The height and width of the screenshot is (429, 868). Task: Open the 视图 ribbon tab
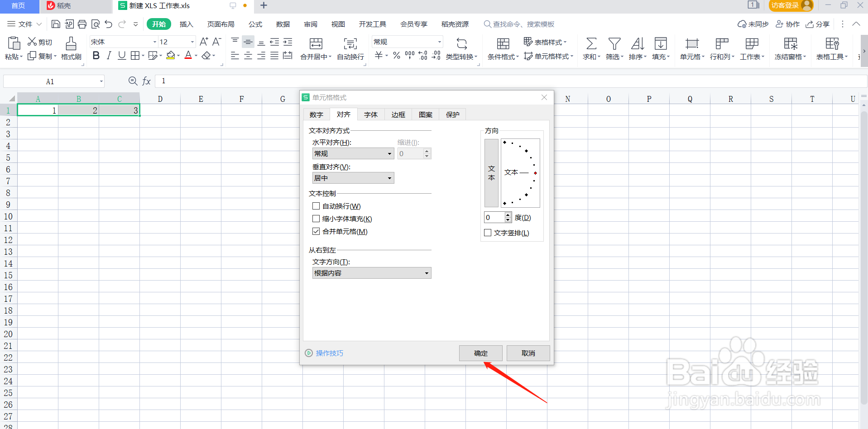tap(338, 24)
